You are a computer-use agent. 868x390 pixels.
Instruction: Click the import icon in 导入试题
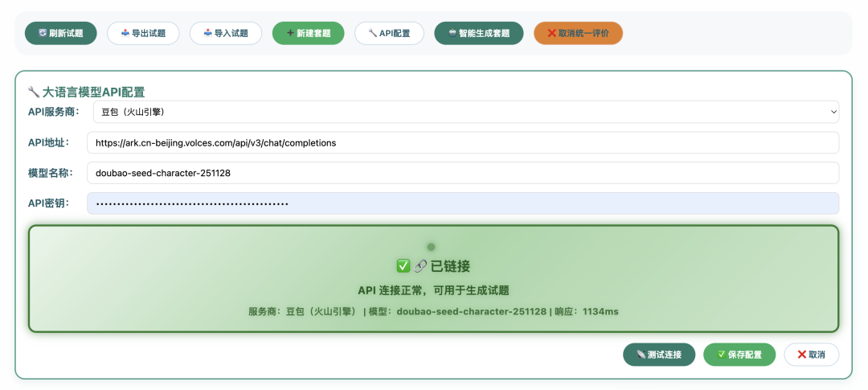click(x=207, y=33)
